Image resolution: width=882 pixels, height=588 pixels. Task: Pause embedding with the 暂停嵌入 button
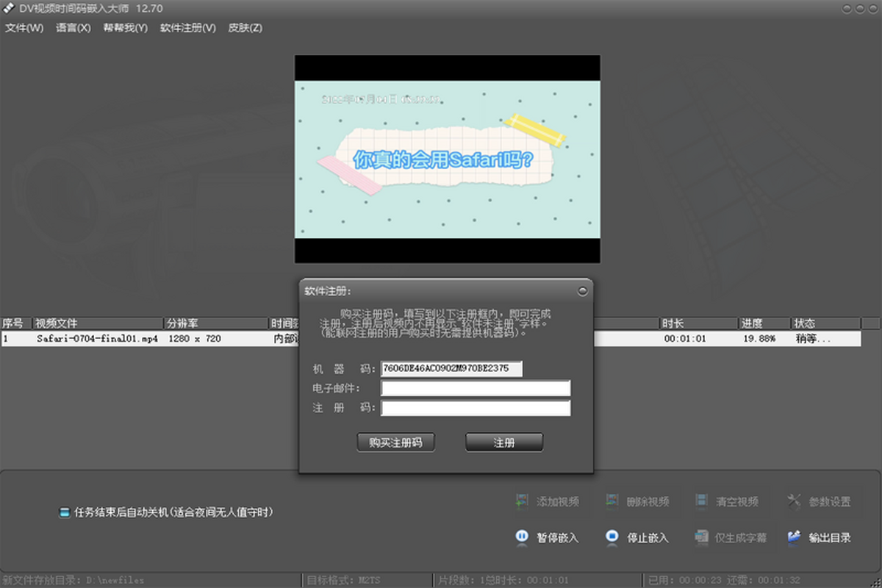[x=547, y=537]
